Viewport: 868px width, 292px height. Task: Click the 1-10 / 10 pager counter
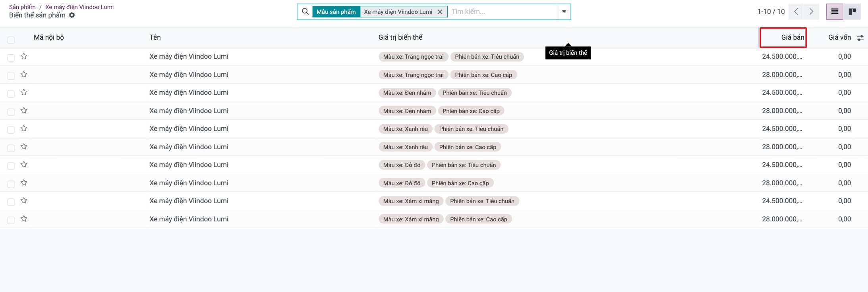[x=771, y=12]
